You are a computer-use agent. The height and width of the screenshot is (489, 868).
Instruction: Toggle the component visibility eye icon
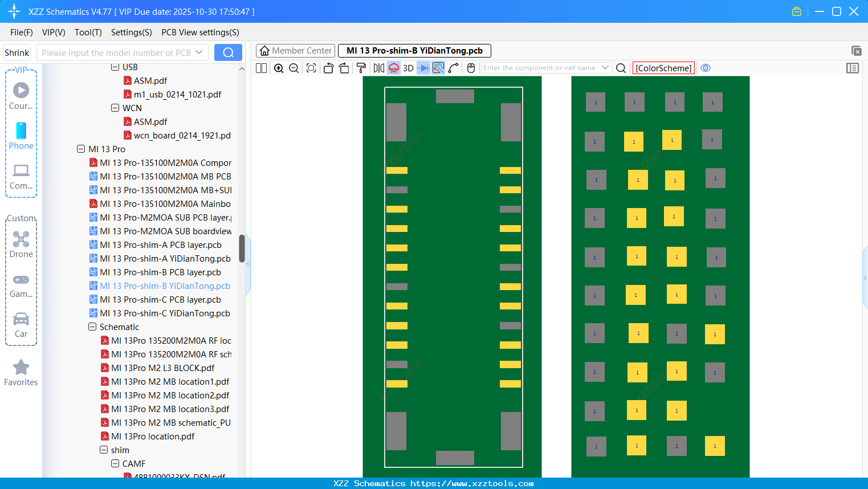[706, 68]
